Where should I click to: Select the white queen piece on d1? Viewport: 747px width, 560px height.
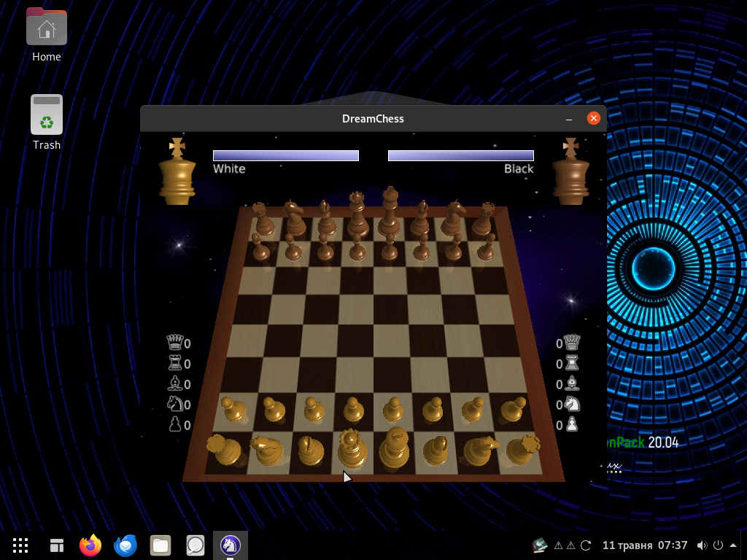click(x=352, y=448)
